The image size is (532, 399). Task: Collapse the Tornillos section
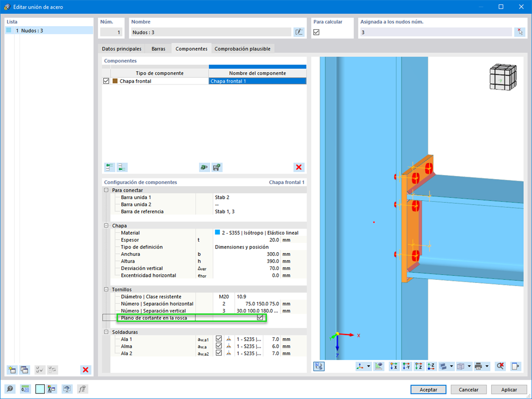(106, 290)
